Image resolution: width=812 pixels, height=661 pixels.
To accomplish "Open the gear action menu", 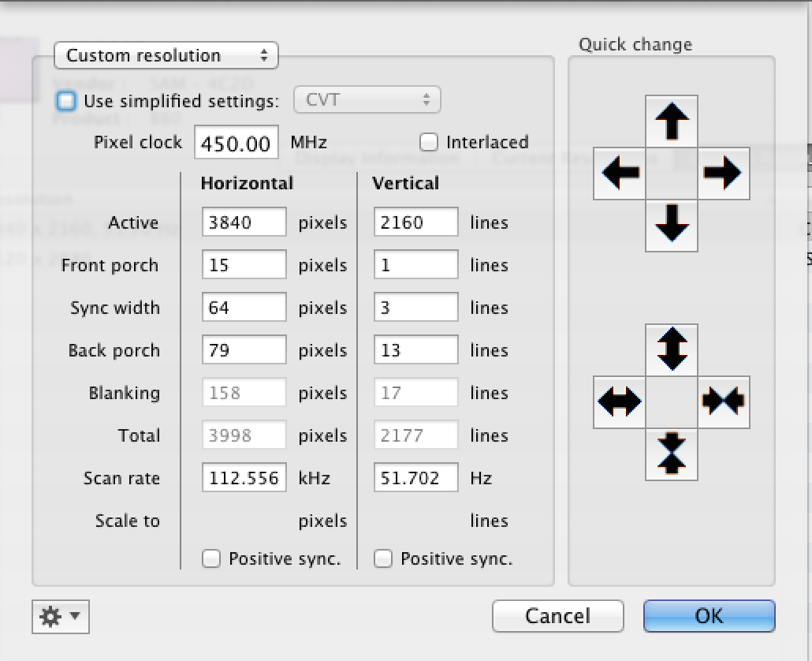I will pyautogui.click(x=61, y=617).
